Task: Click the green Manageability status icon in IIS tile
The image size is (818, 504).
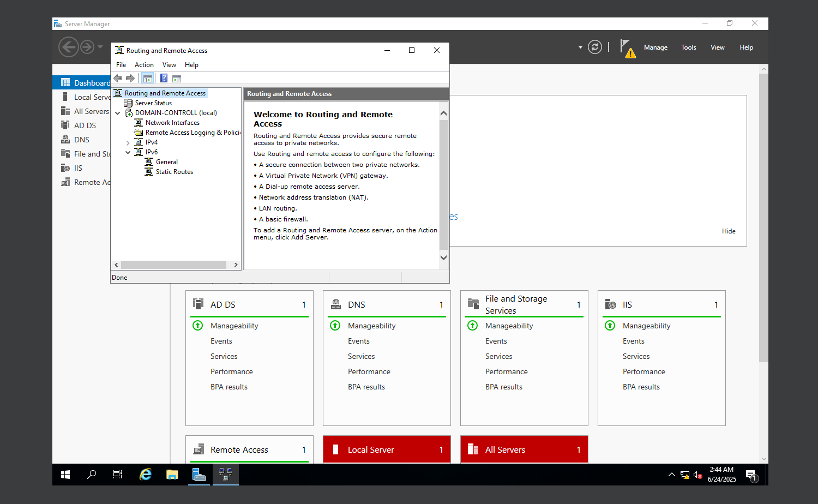Action: tap(610, 326)
